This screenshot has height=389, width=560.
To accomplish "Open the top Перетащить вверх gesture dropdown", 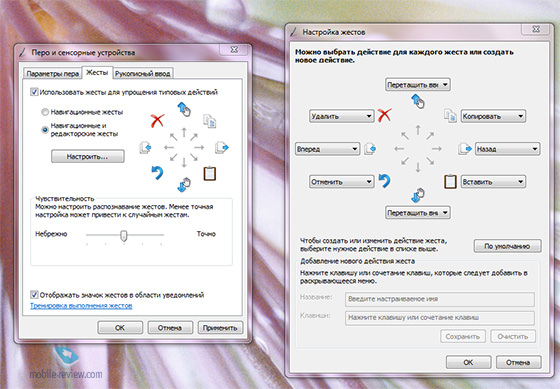I will [x=418, y=85].
